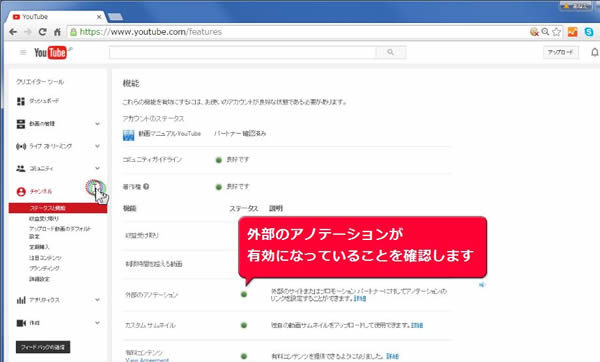Click 良好です in the コミュニティガイドライン row

(238, 160)
